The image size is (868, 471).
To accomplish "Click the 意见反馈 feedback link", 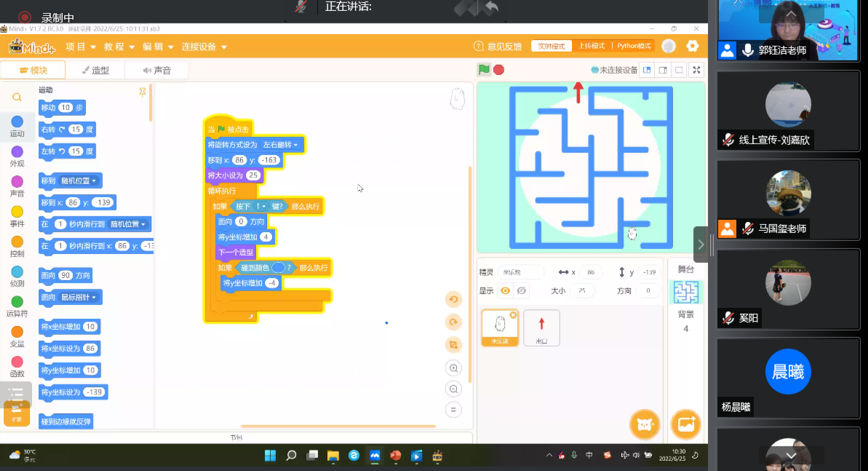I will [498, 47].
